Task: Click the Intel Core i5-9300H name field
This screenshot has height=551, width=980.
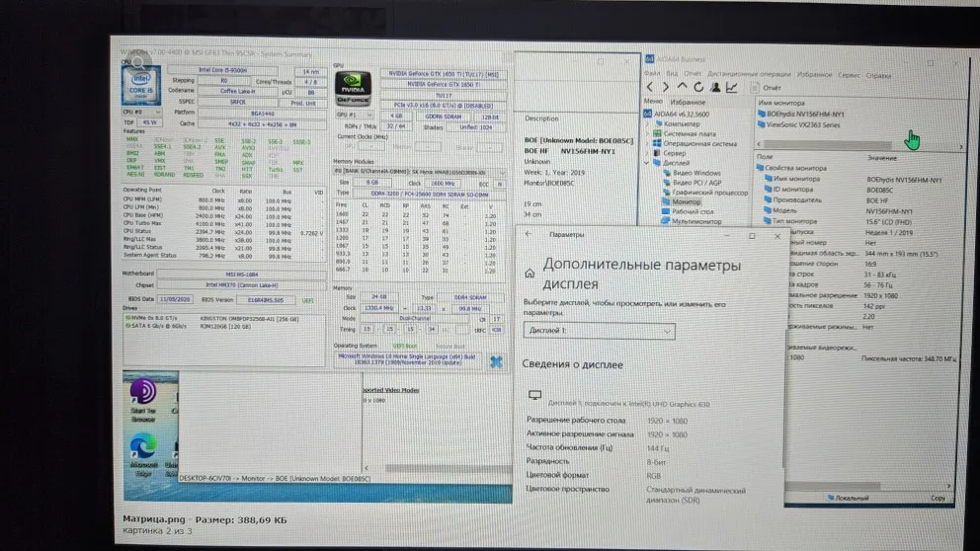Action: point(222,70)
